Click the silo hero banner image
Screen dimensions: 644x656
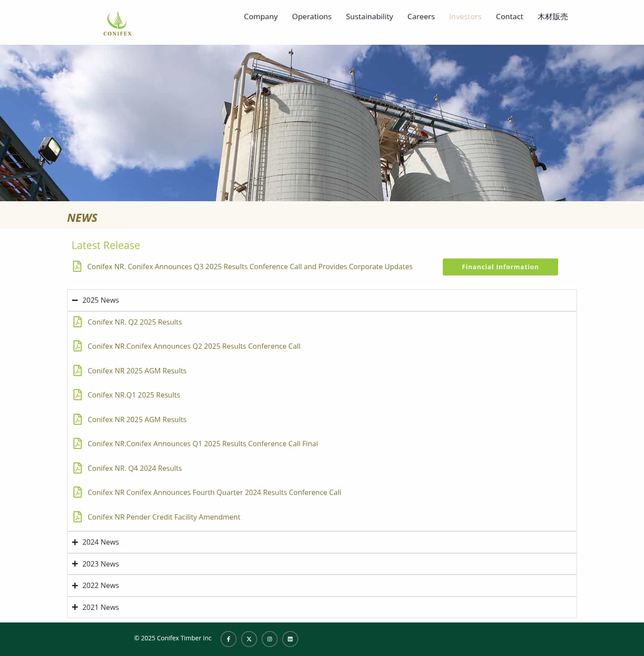click(322, 123)
